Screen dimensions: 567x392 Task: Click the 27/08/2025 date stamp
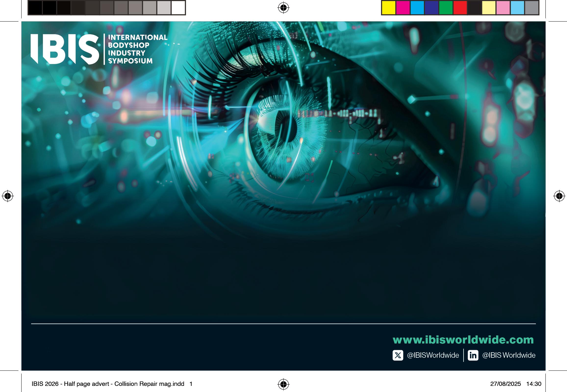tap(505, 384)
